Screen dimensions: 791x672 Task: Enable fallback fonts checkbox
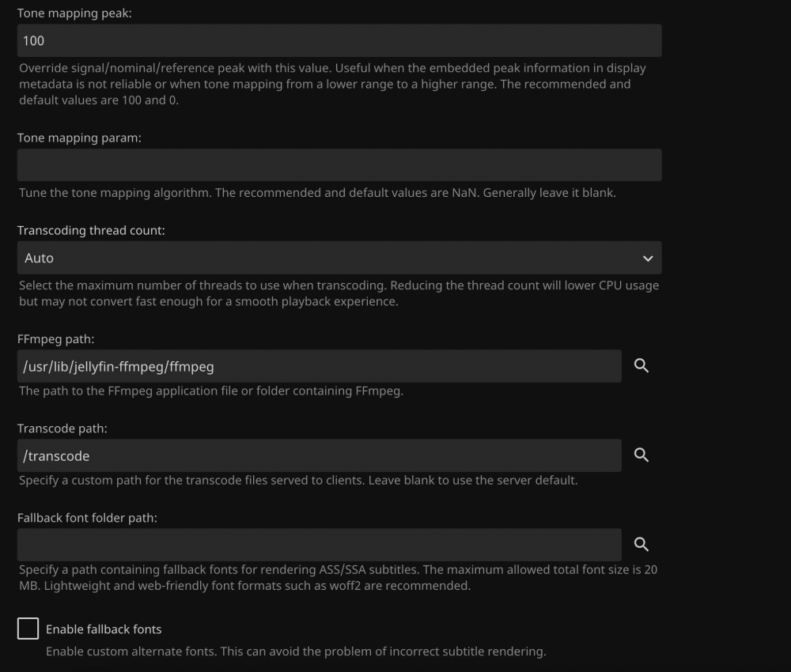coord(28,629)
